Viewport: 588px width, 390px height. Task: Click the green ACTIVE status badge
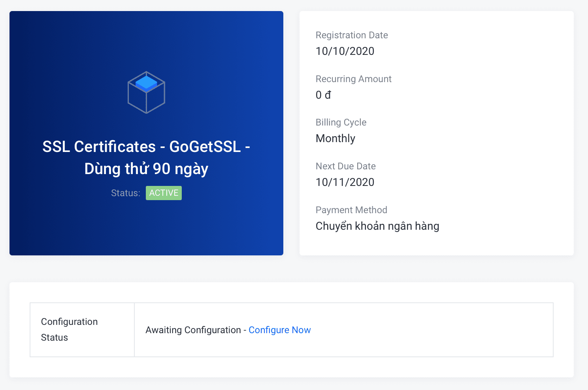point(164,193)
